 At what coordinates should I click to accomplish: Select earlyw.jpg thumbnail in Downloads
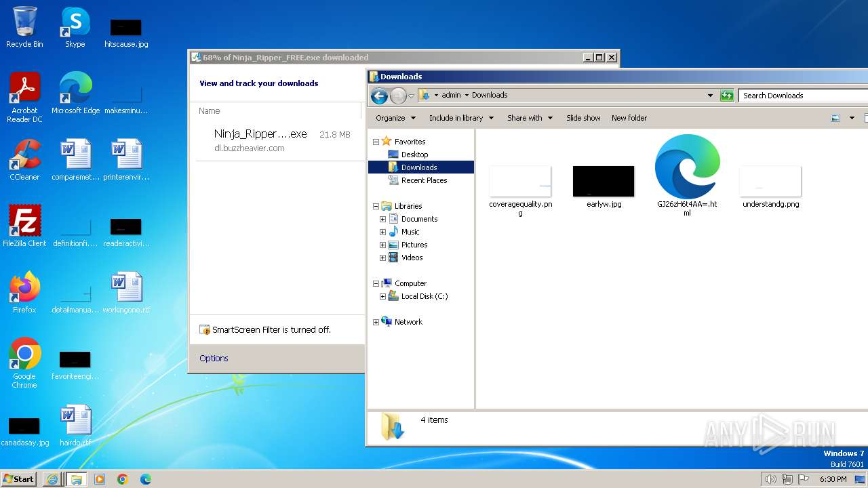(x=604, y=186)
